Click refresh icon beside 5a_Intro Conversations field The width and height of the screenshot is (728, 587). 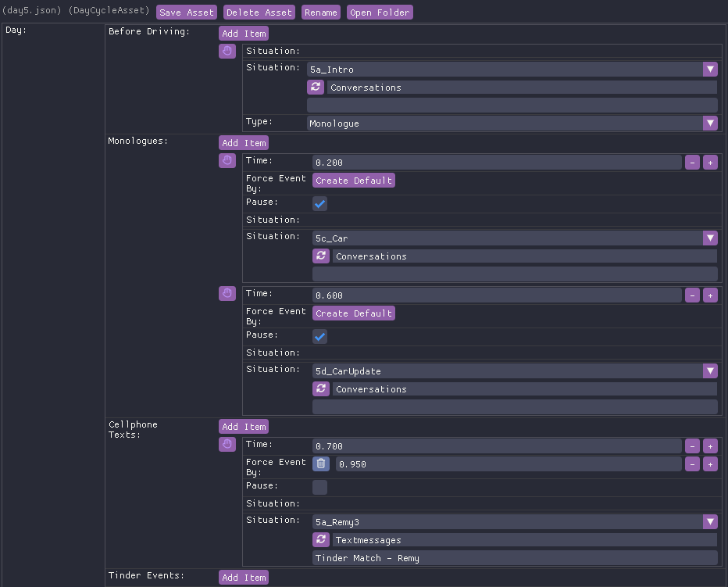point(315,88)
